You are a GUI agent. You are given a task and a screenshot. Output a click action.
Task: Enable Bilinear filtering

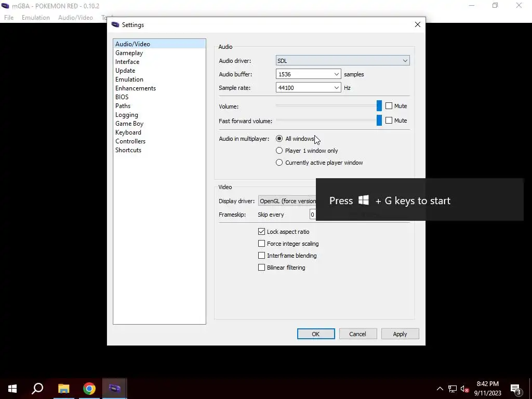[x=261, y=268]
